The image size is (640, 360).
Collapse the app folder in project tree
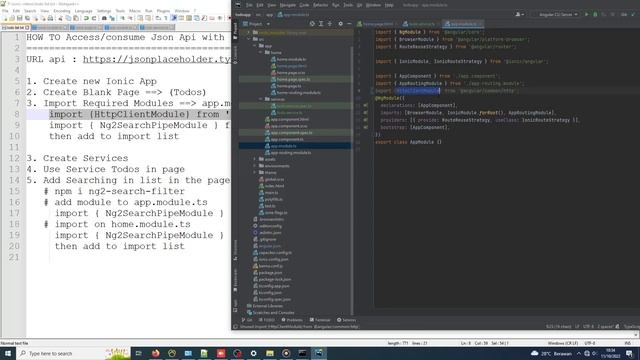pyautogui.click(x=255, y=46)
